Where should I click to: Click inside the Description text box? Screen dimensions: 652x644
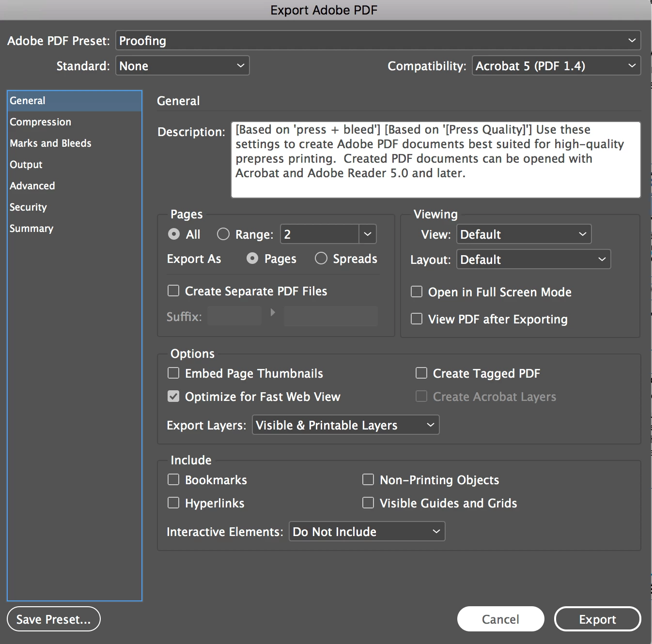tap(436, 160)
